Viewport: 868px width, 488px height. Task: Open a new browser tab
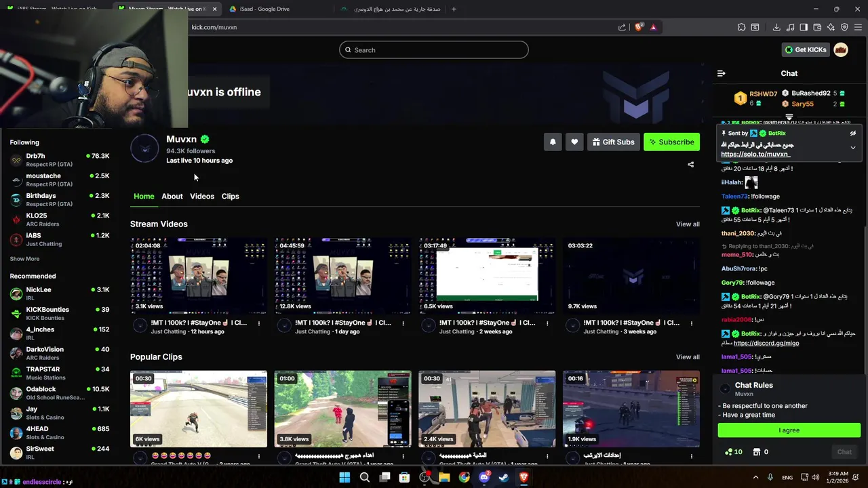[x=454, y=9]
